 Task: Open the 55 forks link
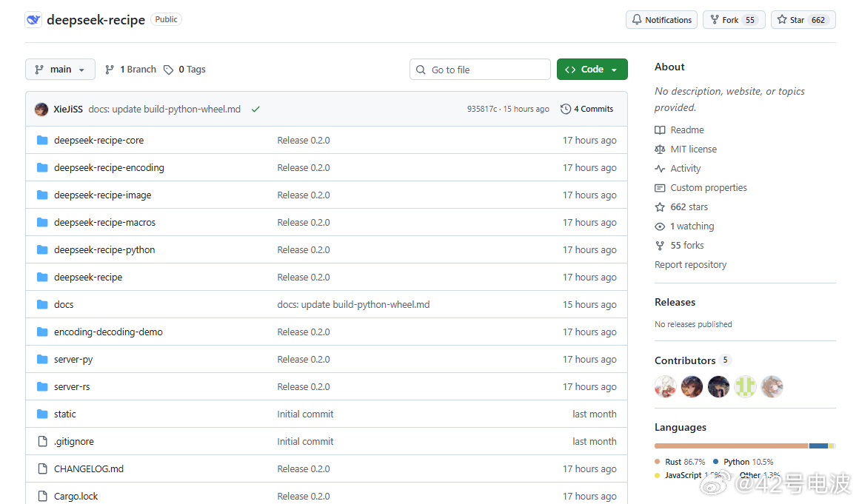[687, 246]
